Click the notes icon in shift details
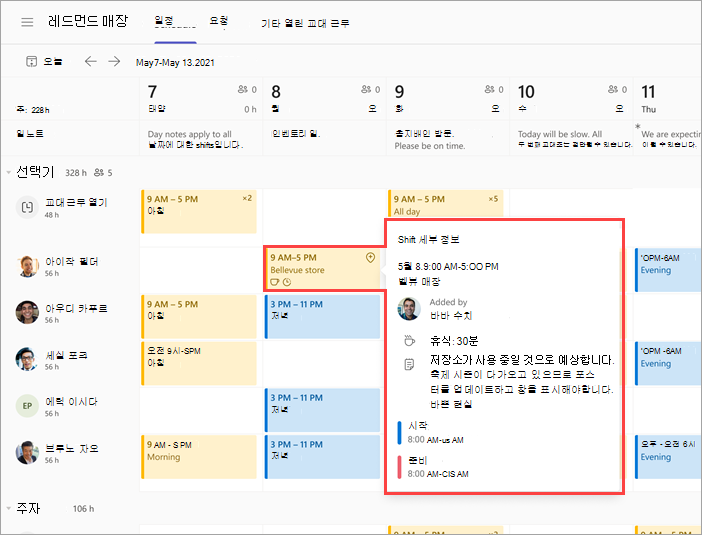The image size is (702, 535). click(409, 364)
